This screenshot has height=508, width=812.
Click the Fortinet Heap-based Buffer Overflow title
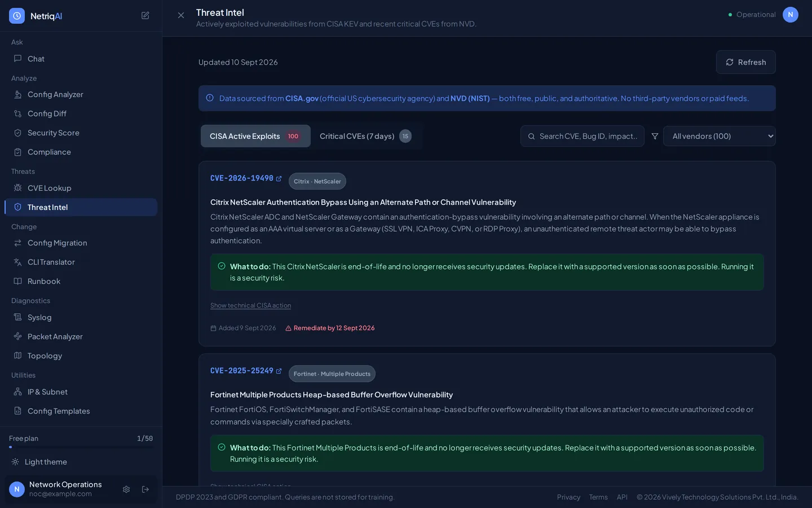tap(332, 395)
